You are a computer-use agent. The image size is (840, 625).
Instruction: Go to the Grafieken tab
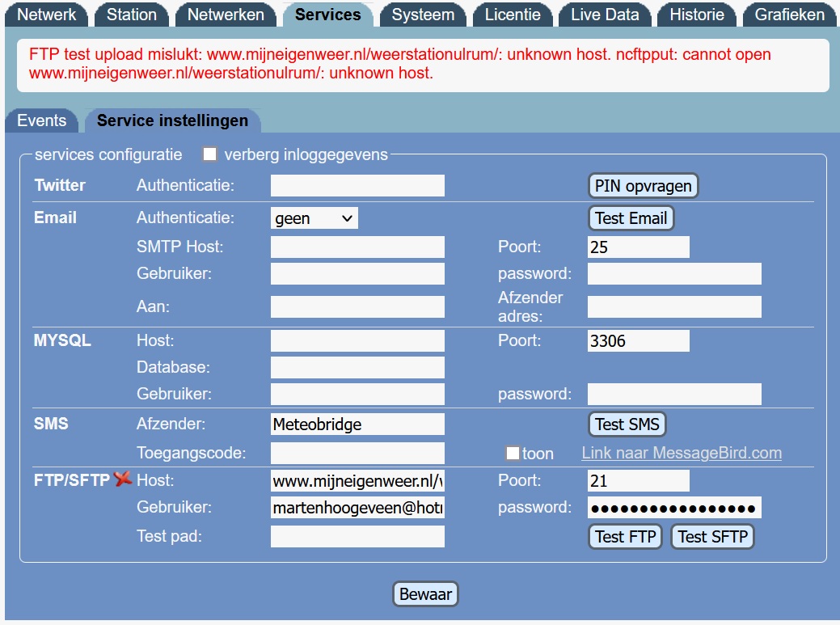click(789, 15)
